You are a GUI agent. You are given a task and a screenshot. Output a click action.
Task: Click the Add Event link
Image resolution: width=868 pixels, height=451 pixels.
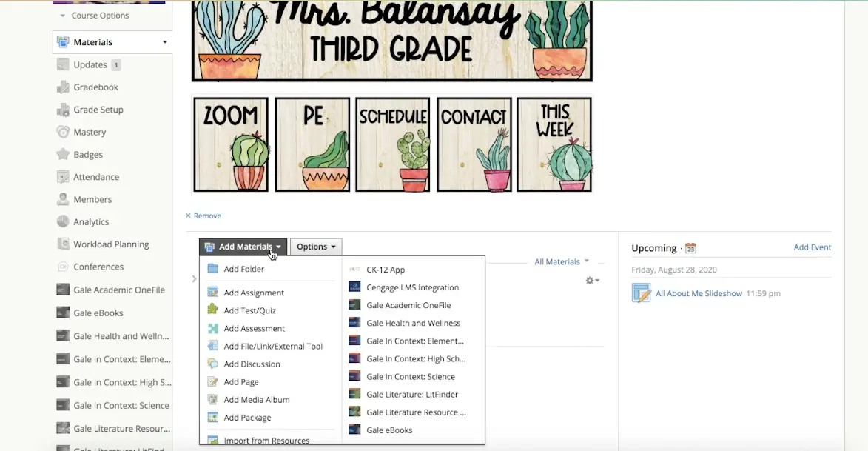coord(812,247)
